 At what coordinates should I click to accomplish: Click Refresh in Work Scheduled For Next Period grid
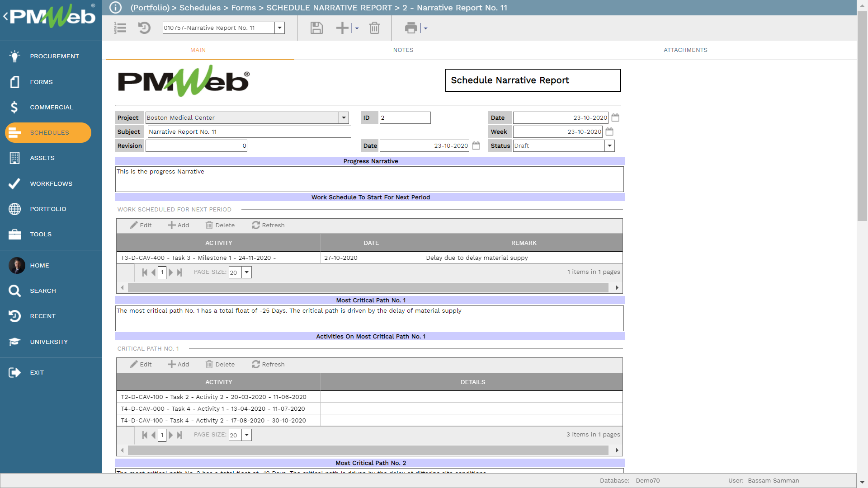[x=268, y=225]
